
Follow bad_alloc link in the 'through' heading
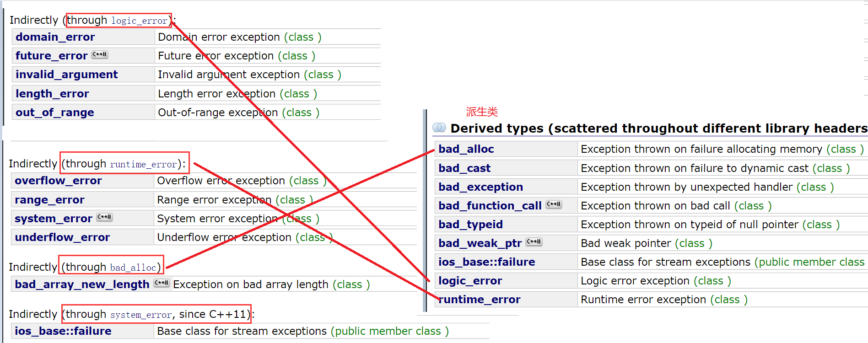pyautogui.click(x=133, y=268)
